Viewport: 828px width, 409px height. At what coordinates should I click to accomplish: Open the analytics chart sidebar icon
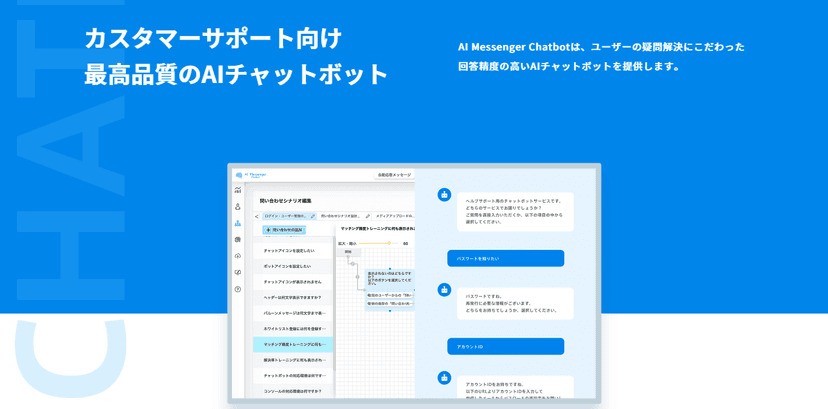(x=238, y=191)
